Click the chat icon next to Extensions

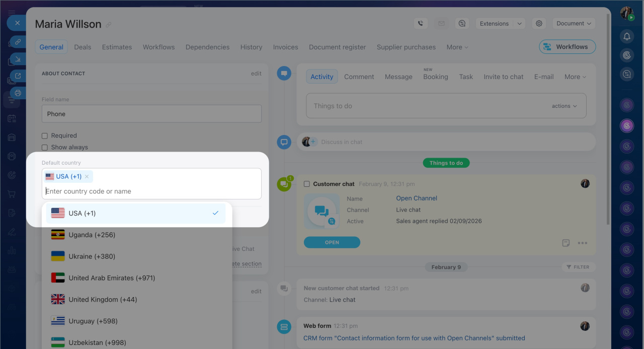pyautogui.click(x=462, y=24)
